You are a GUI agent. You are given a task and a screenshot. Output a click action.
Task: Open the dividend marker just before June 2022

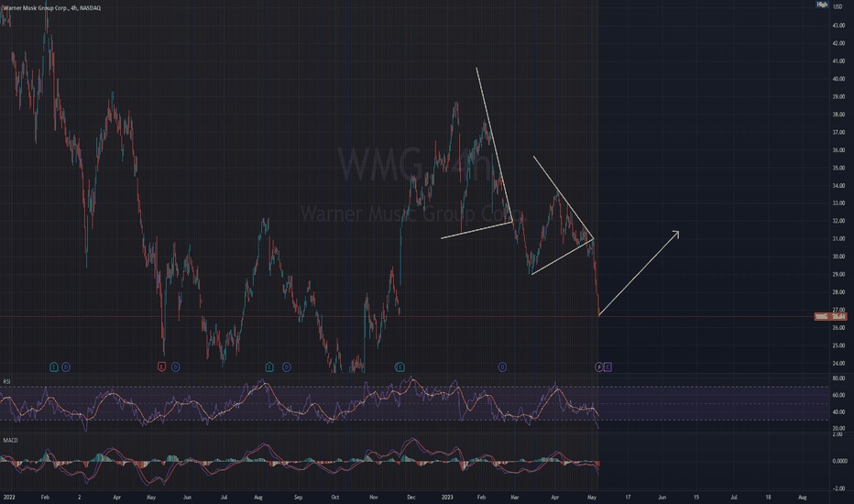tap(175, 367)
